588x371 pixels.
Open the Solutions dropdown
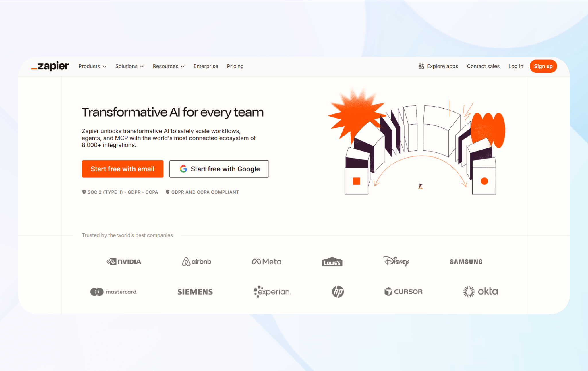[x=129, y=66]
